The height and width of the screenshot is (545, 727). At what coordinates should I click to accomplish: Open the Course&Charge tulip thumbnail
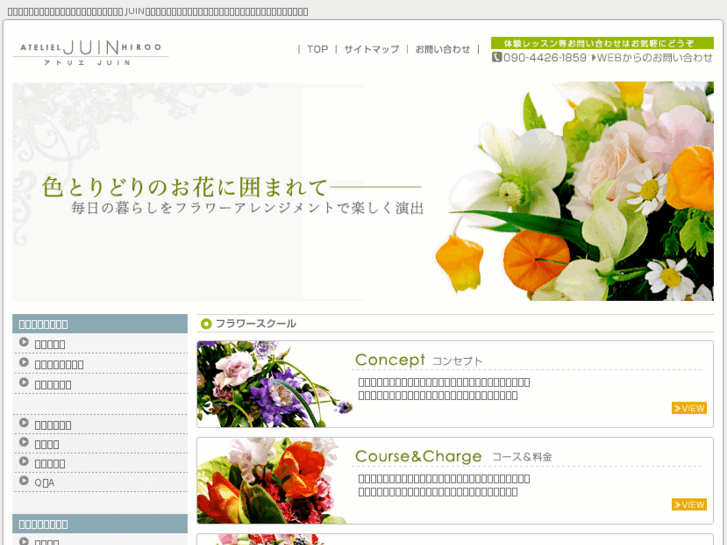coord(272,481)
